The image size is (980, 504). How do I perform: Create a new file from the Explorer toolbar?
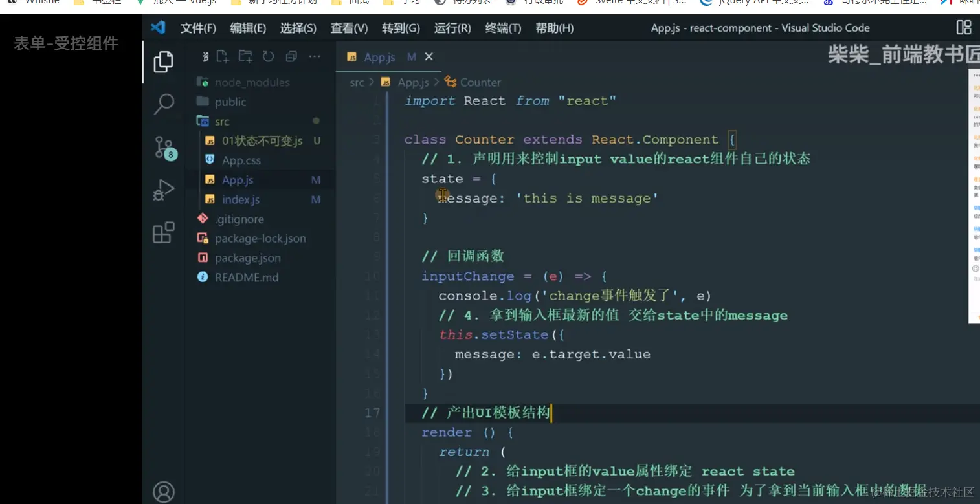pos(223,57)
